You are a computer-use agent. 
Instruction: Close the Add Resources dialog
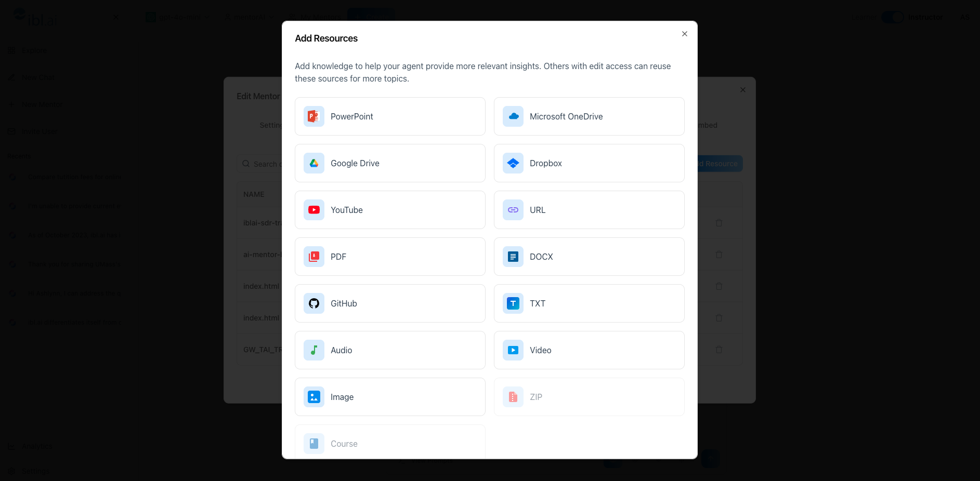685,34
